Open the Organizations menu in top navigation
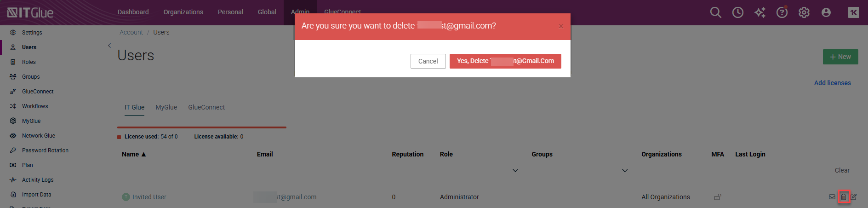The width and height of the screenshot is (868, 208). pos(183,12)
